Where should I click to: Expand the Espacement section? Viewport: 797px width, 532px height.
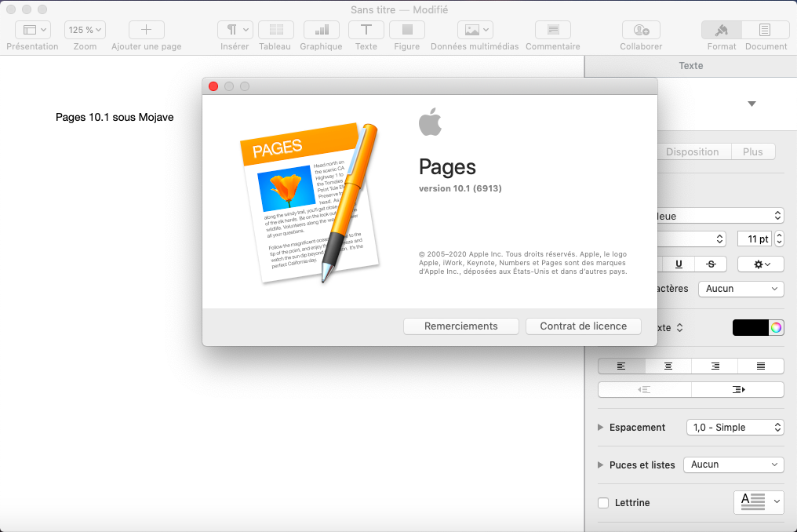tap(600, 427)
